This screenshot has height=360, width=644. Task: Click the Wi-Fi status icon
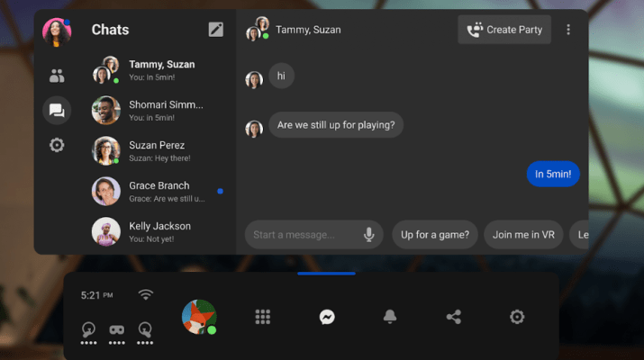(146, 294)
